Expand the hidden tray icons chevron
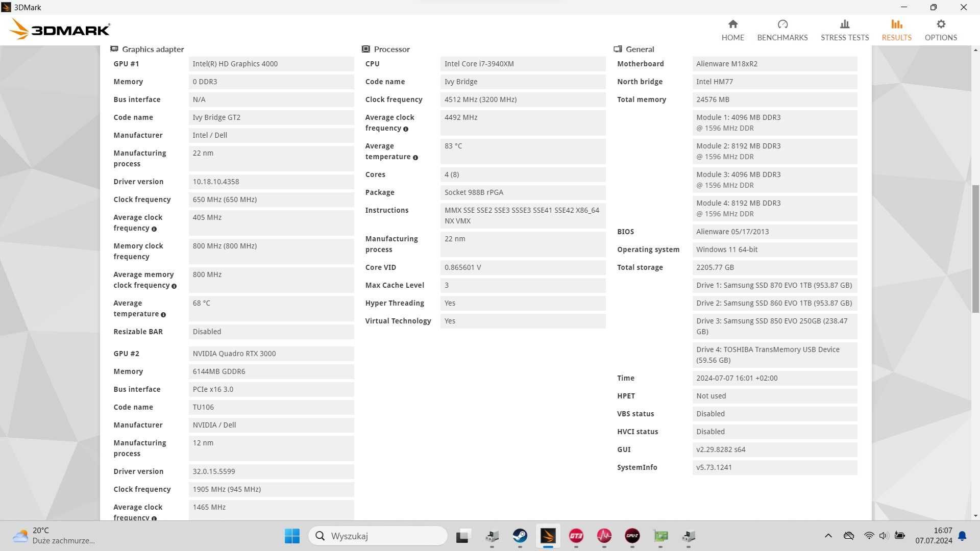The image size is (980, 551). (828, 536)
